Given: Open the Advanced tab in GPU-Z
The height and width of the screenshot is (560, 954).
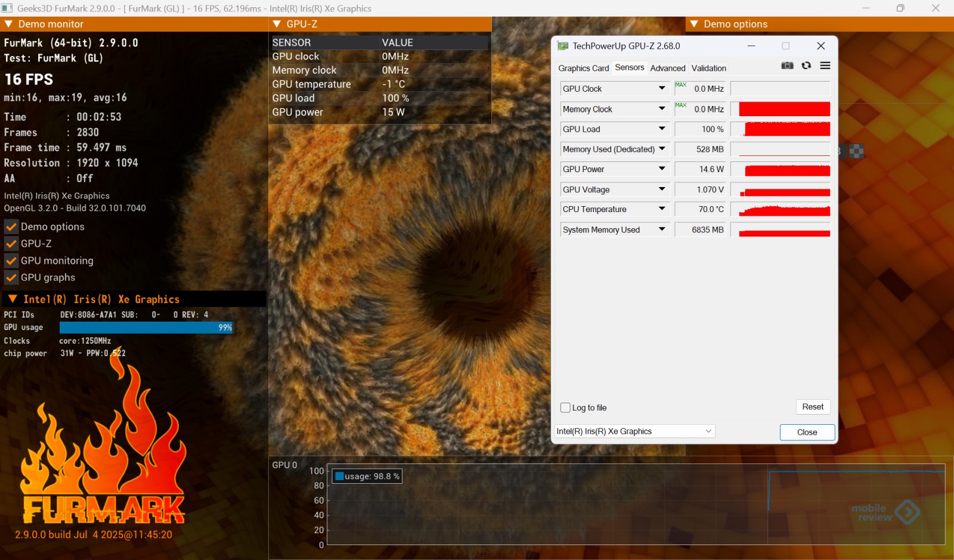Looking at the screenshot, I should pyautogui.click(x=667, y=68).
